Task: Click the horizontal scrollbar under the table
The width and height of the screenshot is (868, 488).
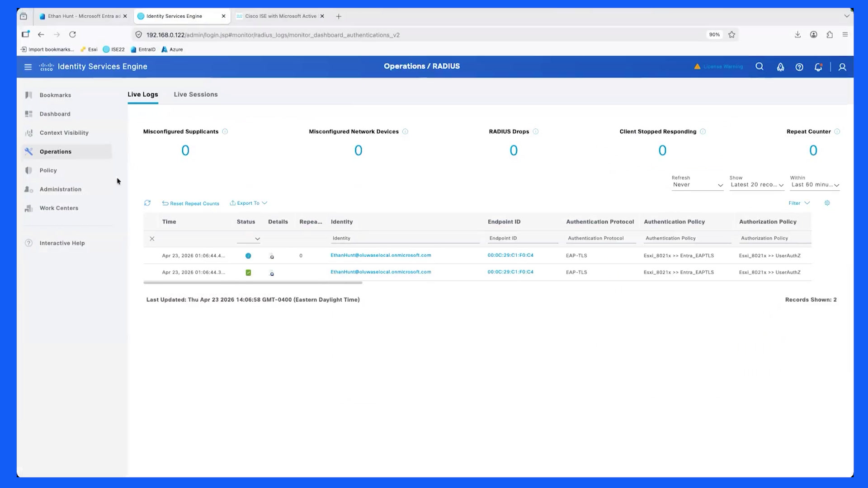Action: coord(253,283)
